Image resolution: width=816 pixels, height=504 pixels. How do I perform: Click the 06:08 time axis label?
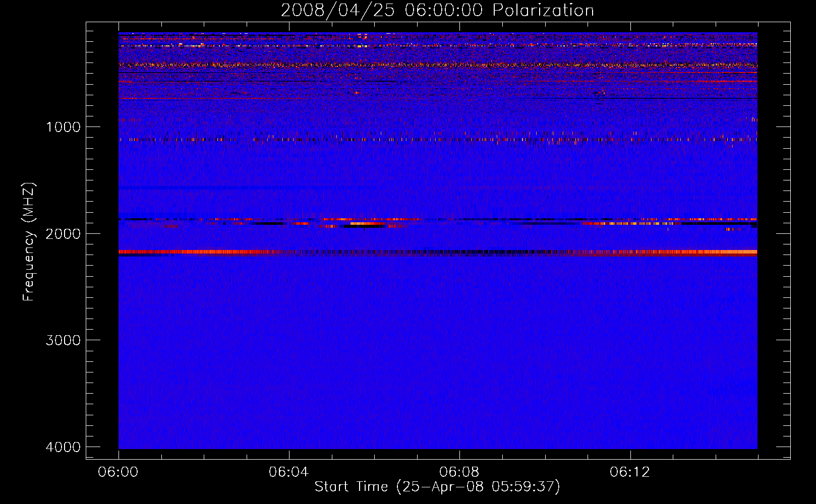pyautogui.click(x=459, y=472)
